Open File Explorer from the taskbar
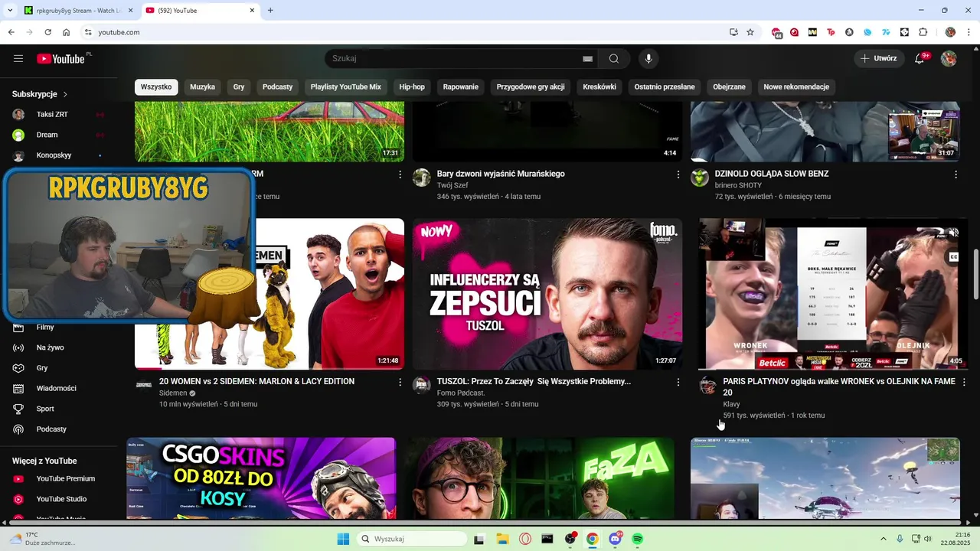This screenshot has height=551, width=980. pos(502,539)
